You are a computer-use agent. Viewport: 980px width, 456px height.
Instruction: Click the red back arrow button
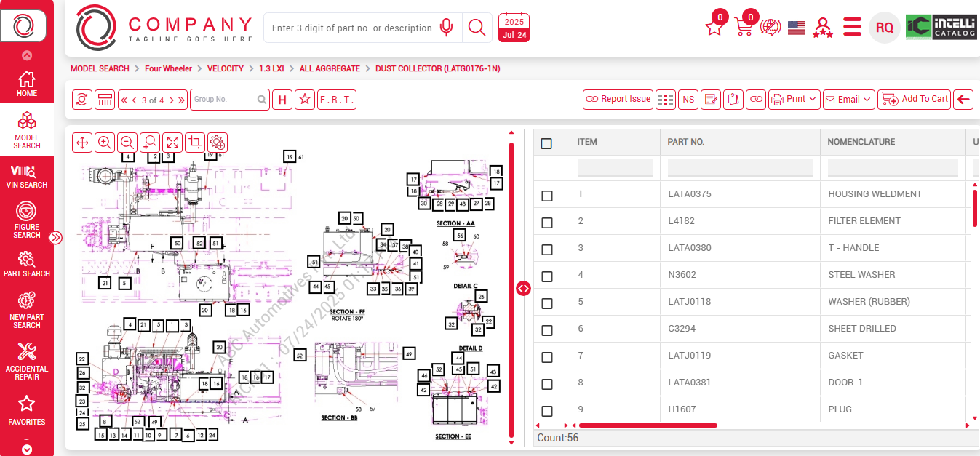[x=963, y=100]
